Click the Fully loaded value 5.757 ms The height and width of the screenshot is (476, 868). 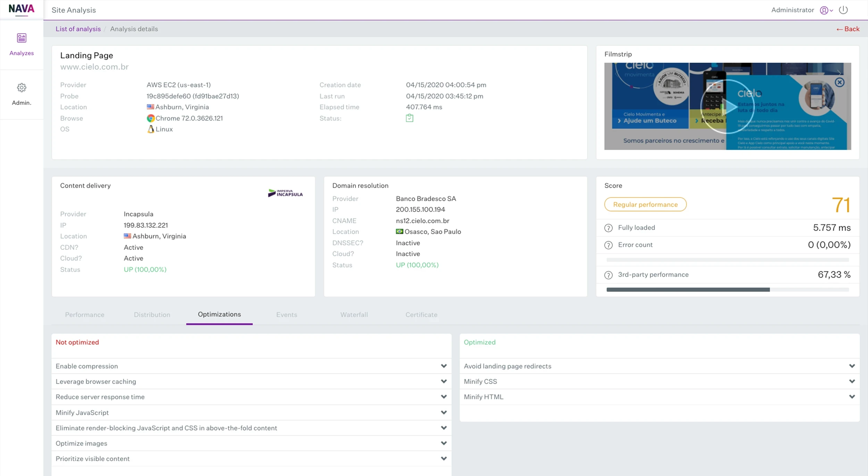pos(832,228)
